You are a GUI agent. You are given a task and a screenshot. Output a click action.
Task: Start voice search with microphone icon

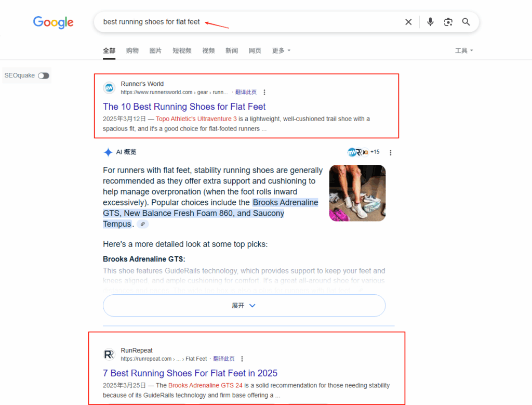coord(430,22)
